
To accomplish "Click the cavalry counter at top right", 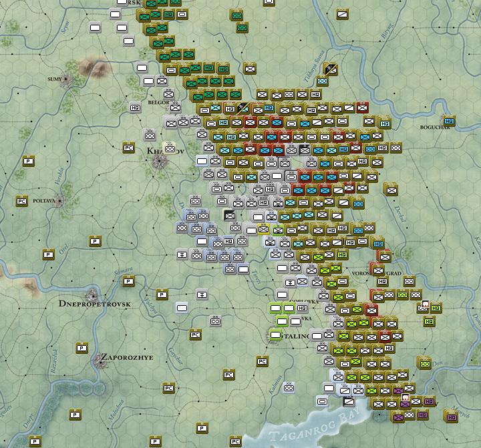I will click(x=342, y=14).
